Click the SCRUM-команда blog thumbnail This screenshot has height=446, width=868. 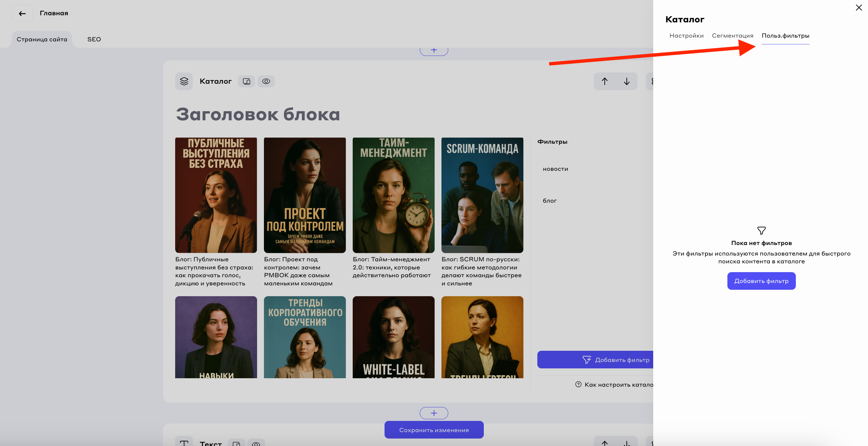click(x=482, y=195)
